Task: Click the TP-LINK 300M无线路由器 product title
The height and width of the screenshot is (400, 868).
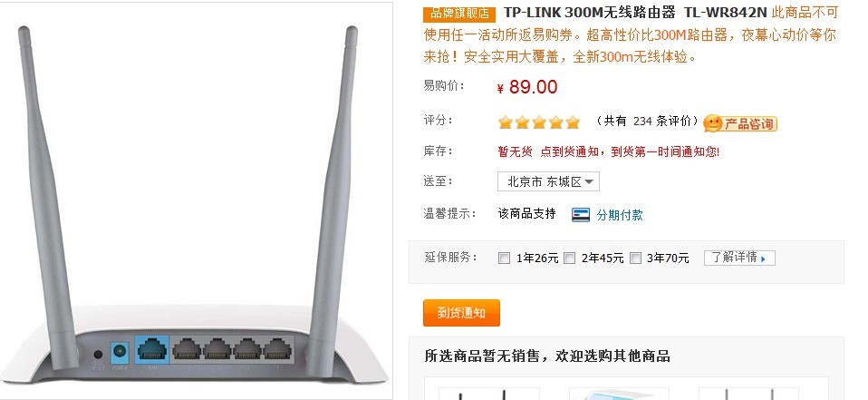Action: (590, 13)
